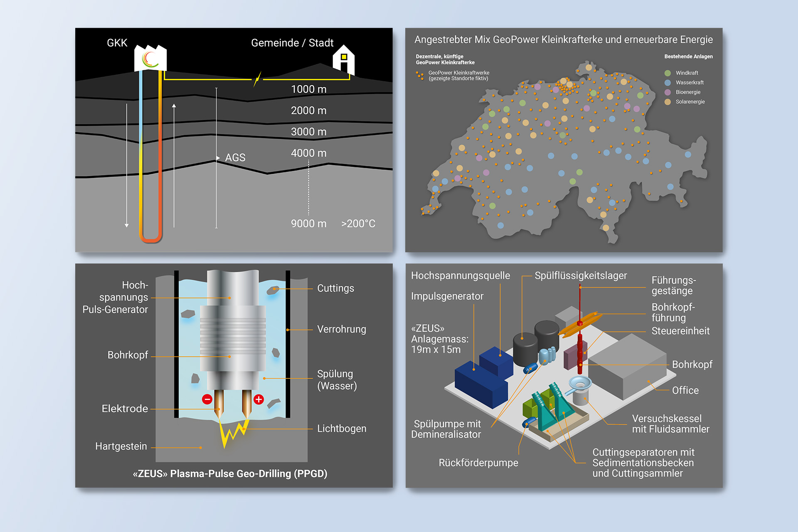
Task: Click the blue Wasserkraft legend dot
Action: (667, 83)
